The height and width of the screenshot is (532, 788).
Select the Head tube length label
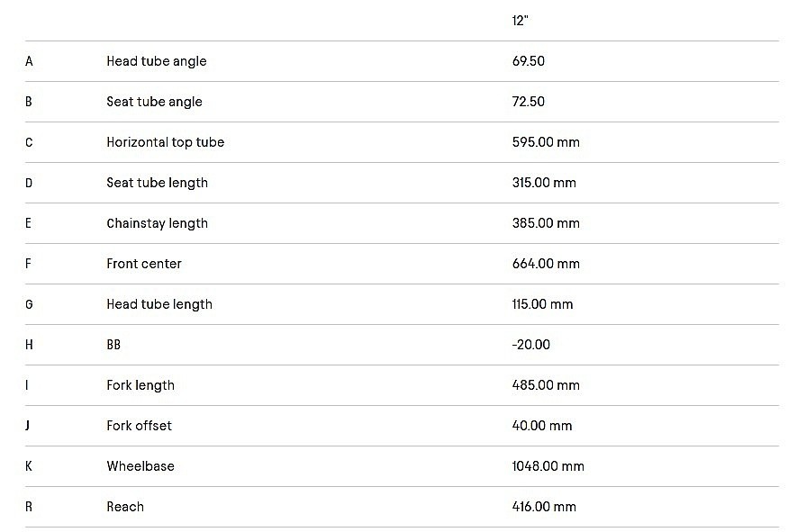pyautogui.click(x=159, y=304)
